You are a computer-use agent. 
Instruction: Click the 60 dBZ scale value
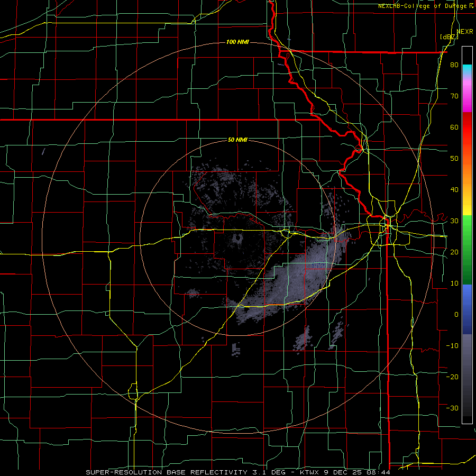click(x=454, y=127)
